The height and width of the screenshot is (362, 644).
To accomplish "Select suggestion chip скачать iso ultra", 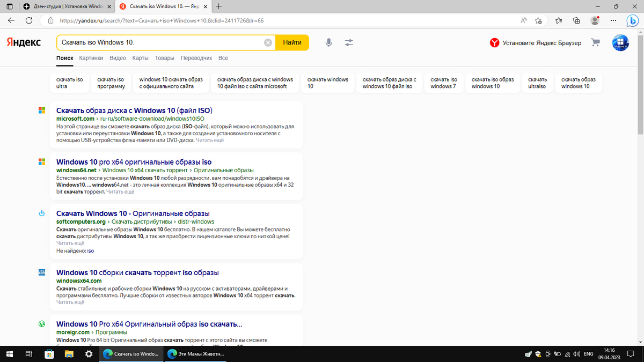I will [x=70, y=83].
